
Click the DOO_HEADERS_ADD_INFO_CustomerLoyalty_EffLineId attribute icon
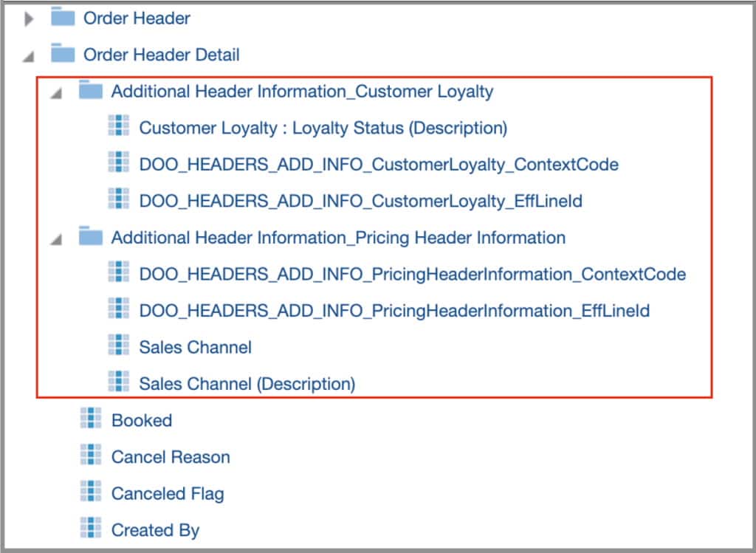pyautogui.click(x=119, y=200)
